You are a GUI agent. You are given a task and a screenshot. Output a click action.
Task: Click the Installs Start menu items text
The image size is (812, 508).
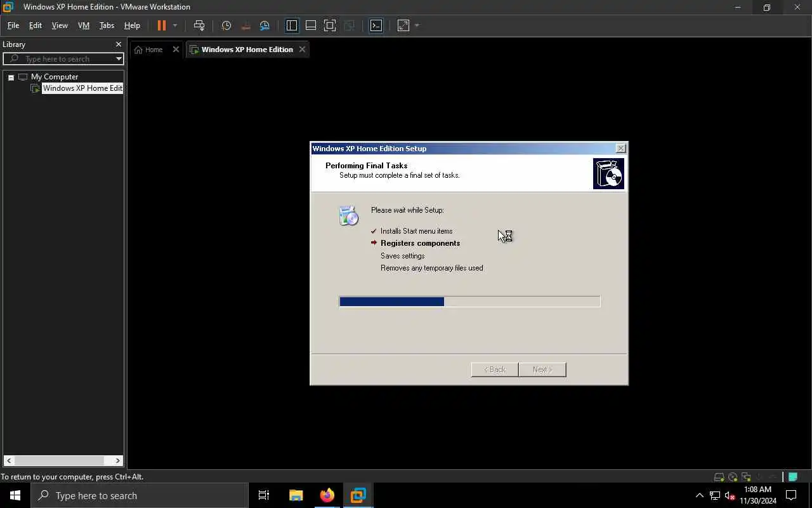(417, 231)
